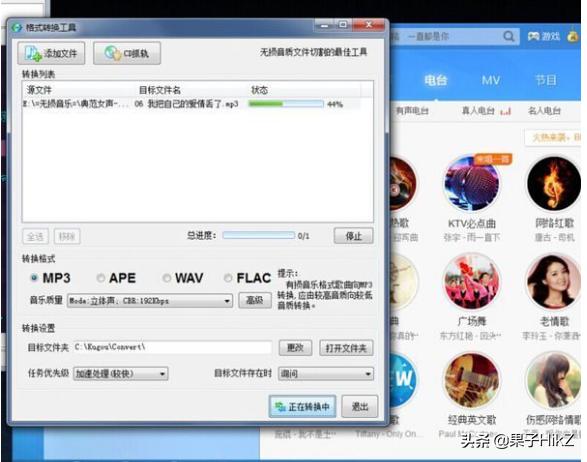Open 名人电台 sub-tab in music player
Image resolution: width=587 pixels, height=462 pixels.
click(x=544, y=111)
